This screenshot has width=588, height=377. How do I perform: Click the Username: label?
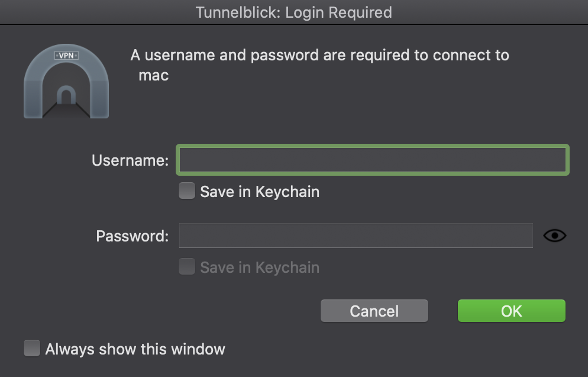click(130, 160)
